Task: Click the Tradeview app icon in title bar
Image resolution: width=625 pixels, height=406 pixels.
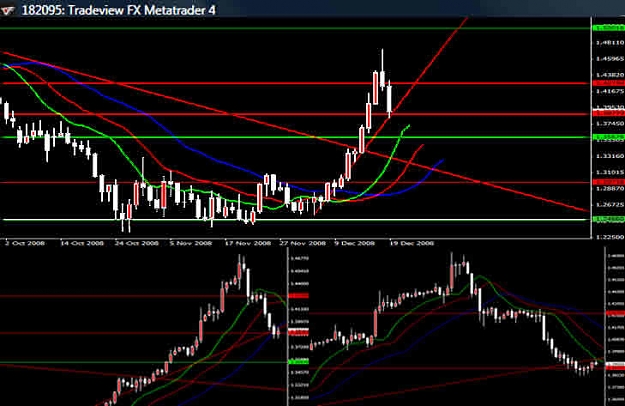Action: click(8, 10)
